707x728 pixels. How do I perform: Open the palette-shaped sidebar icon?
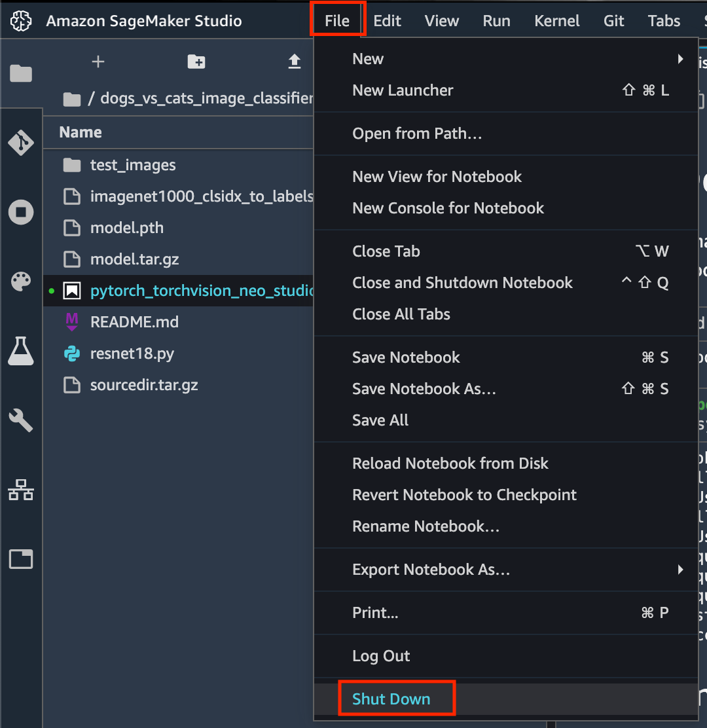pyautogui.click(x=21, y=282)
